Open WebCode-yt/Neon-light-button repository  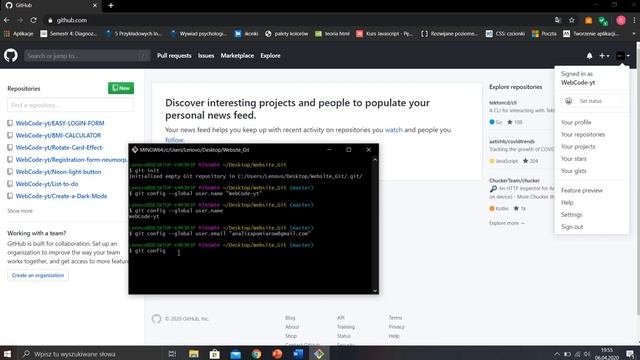click(x=58, y=172)
